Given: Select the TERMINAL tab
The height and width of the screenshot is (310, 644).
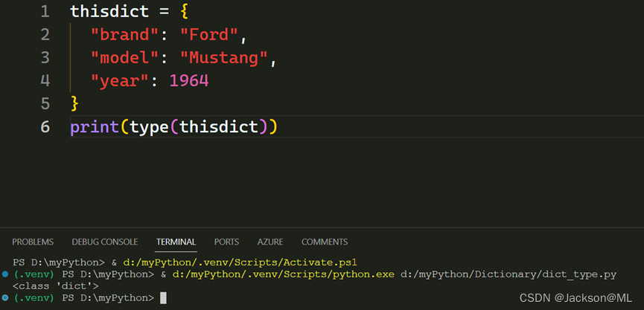Looking at the screenshot, I should tap(176, 242).
